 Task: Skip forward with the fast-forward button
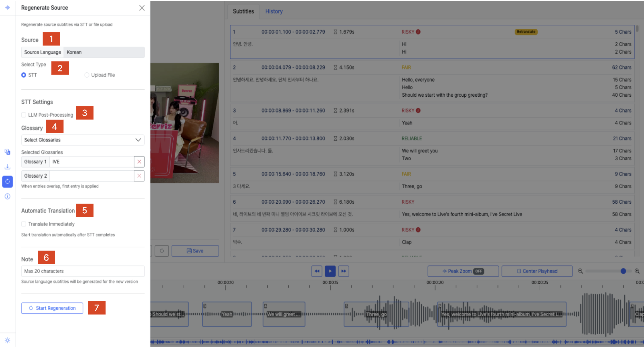coord(343,271)
